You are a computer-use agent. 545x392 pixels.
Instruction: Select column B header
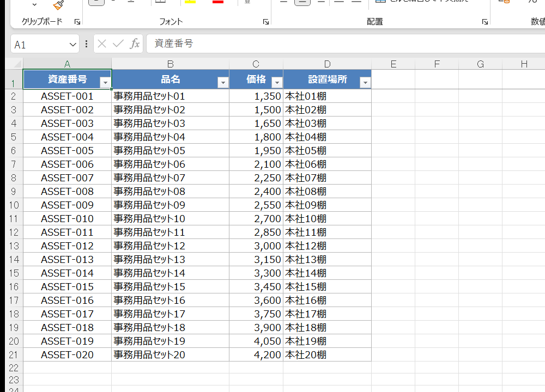click(x=170, y=64)
